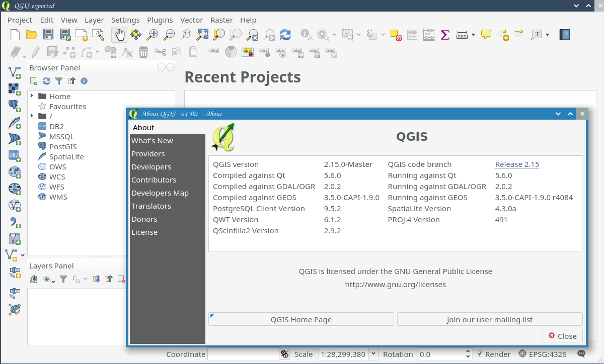
Task: Close the About QGIS dialog with Close button
Action: click(563, 336)
